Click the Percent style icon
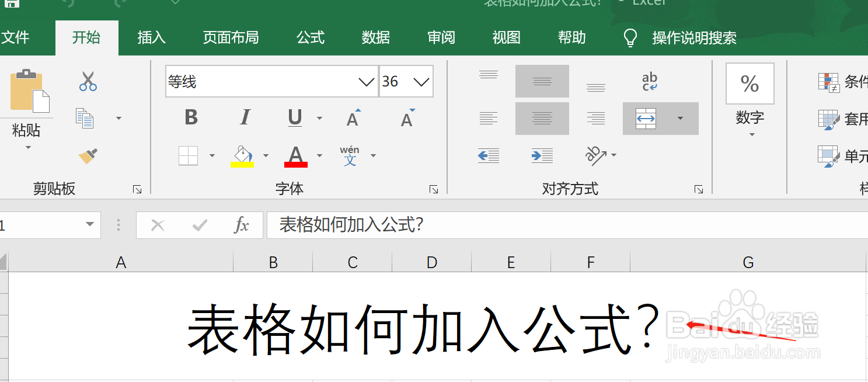 coord(750,83)
